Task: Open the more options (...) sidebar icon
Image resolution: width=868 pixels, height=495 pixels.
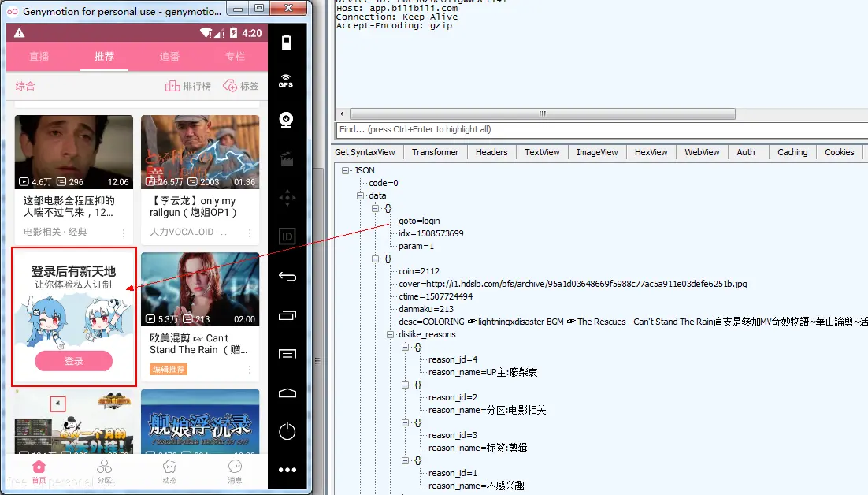Action: pyautogui.click(x=287, y=470)
